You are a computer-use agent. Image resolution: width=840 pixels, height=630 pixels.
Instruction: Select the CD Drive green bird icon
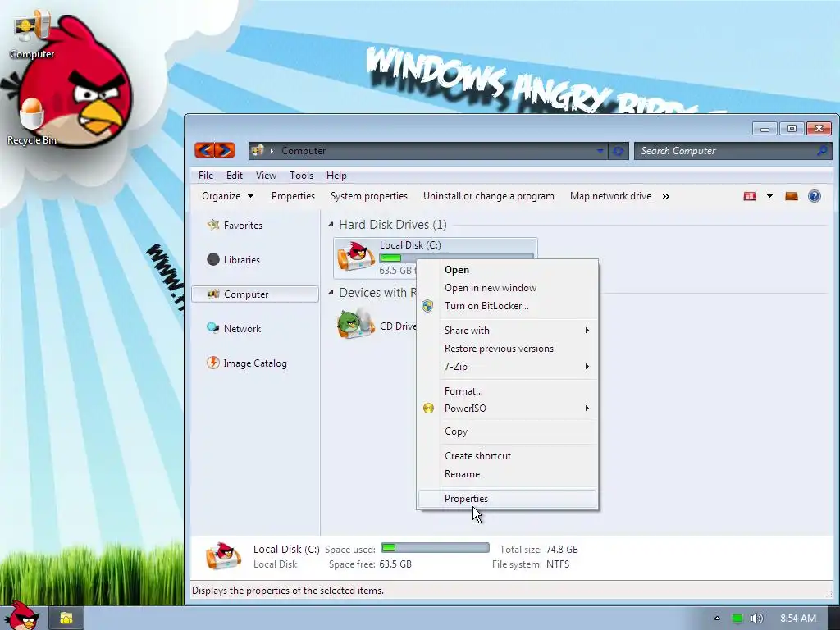point(356,322)
